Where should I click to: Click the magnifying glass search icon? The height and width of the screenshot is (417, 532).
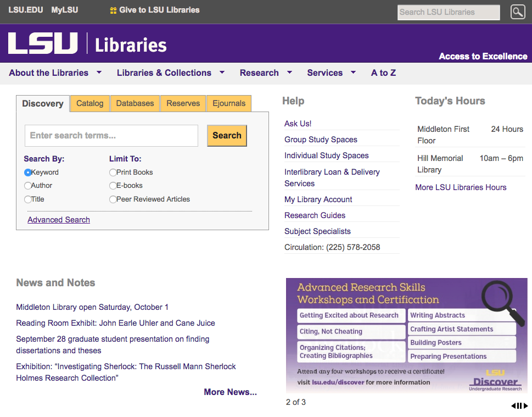518,12
